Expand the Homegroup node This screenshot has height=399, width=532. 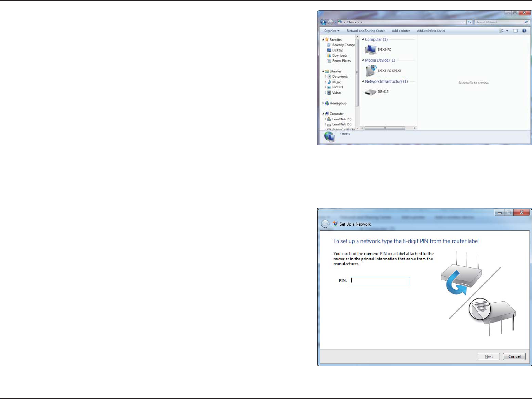pos(323,103)
